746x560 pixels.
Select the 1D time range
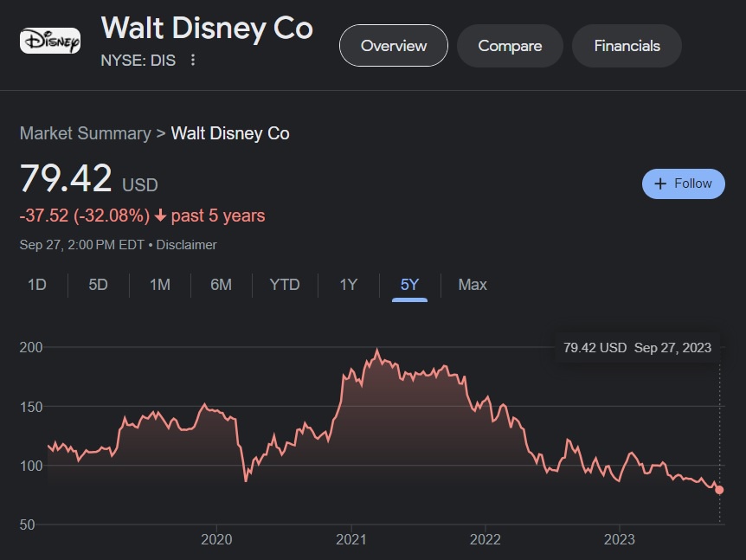tap(37, 285)
